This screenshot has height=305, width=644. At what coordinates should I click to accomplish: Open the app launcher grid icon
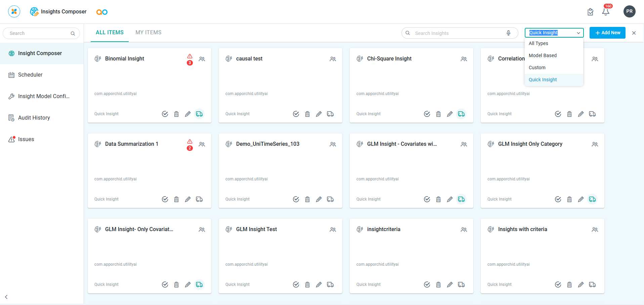(x=14, y=11)
